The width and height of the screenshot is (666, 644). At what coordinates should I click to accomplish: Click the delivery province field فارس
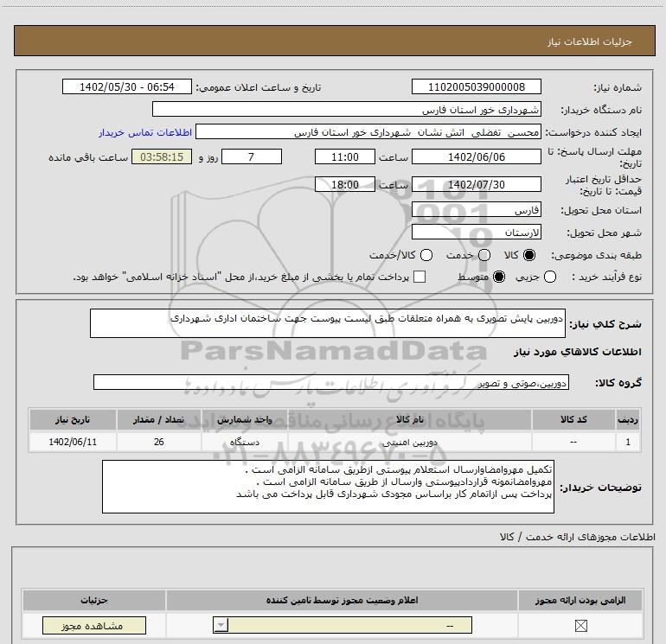(x=476, y=210)
